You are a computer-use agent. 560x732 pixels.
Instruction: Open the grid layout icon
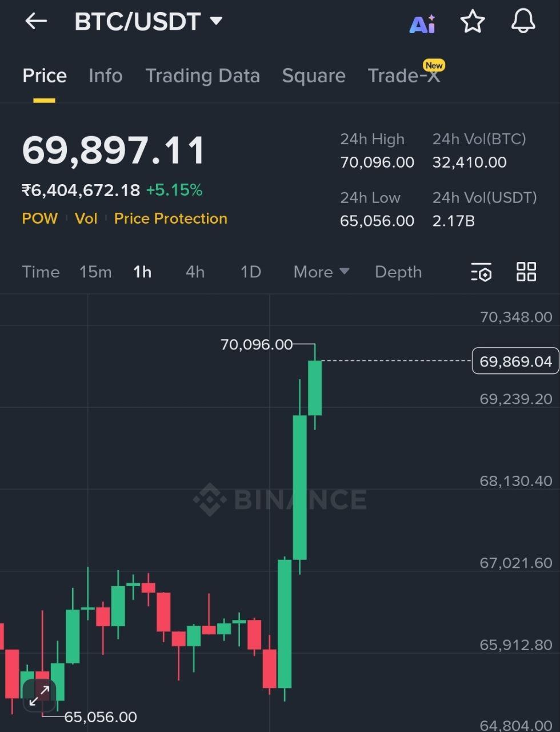[526, 272]
